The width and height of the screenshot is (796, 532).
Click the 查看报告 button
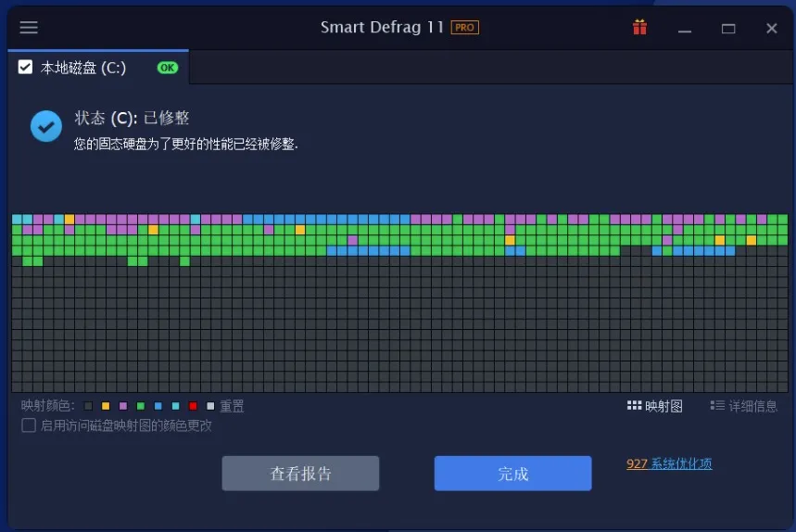[x=300, y=473]
